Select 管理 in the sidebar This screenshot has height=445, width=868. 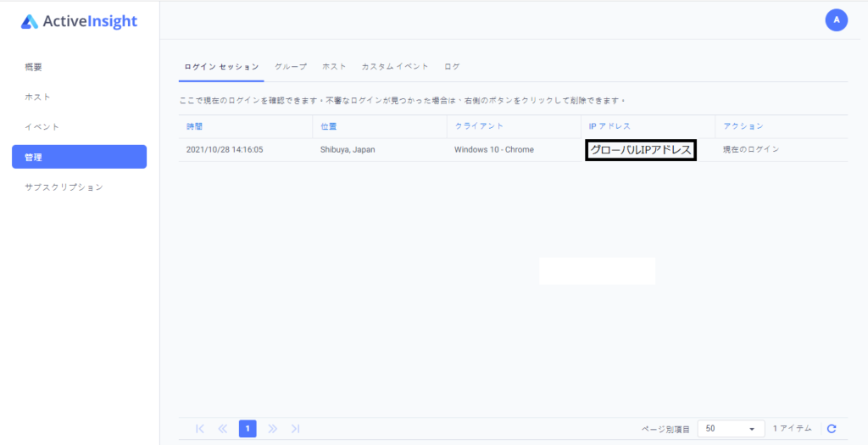pyautogui.click(x=79, y=157)
